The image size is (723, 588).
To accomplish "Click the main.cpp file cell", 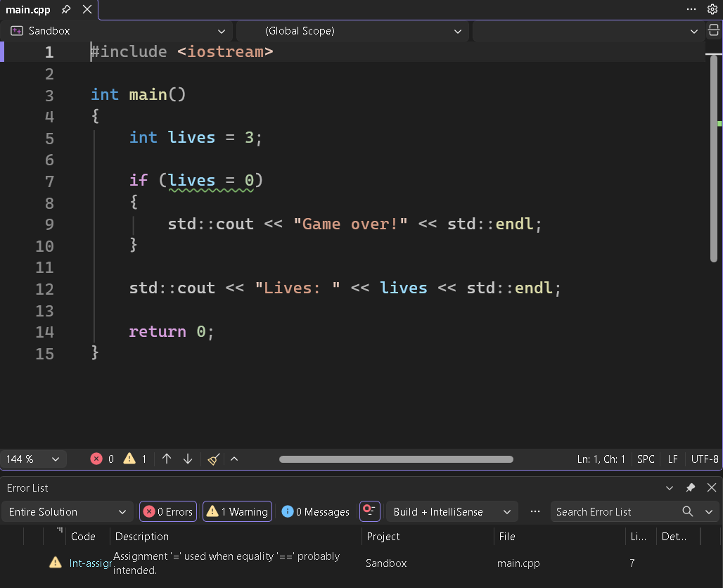I will (x=518, y=563).
